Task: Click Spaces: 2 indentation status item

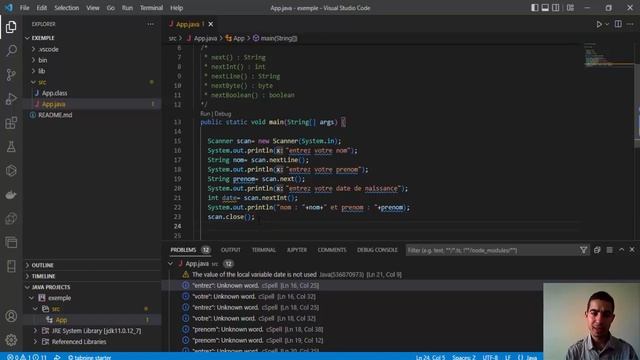Action: 464,357
